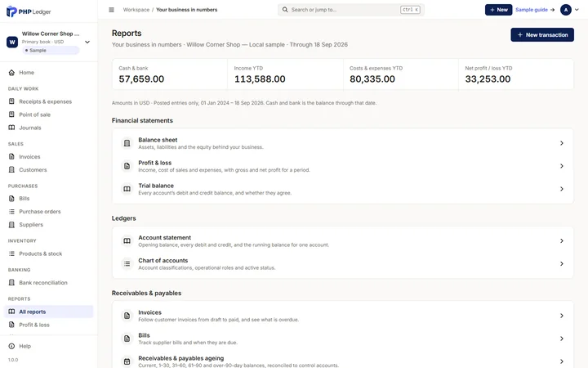The height and width of the screenshot is (368, 588).
Task: Expand the Willow Corner Shop book switcher
Action: (87, 42)
